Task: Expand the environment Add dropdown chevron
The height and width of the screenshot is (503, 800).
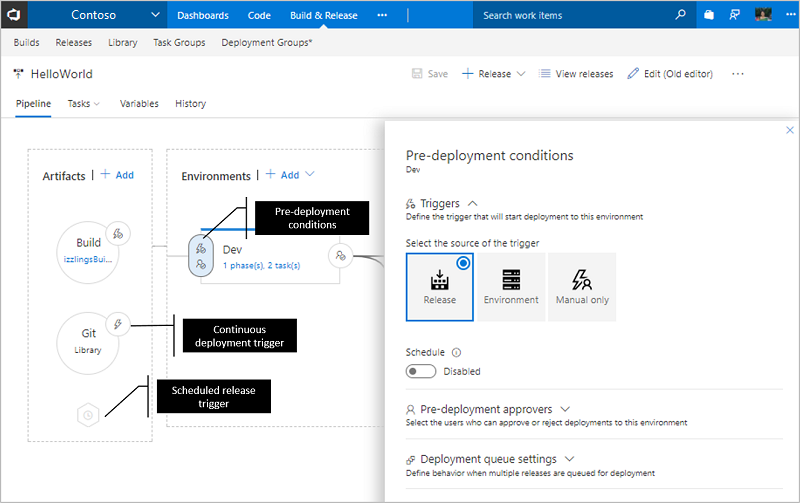Action: click(x=310, y=174)
